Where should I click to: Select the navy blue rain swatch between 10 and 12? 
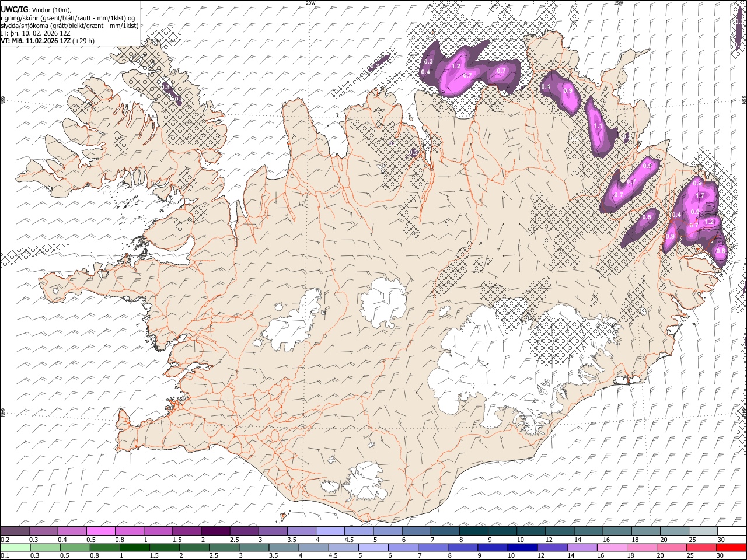click(x=522, y=547)
